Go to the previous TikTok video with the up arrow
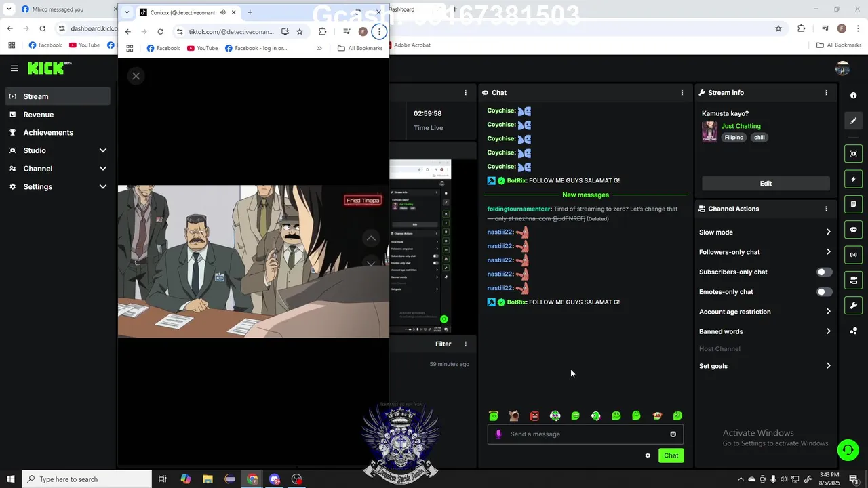 click(371, 238)
